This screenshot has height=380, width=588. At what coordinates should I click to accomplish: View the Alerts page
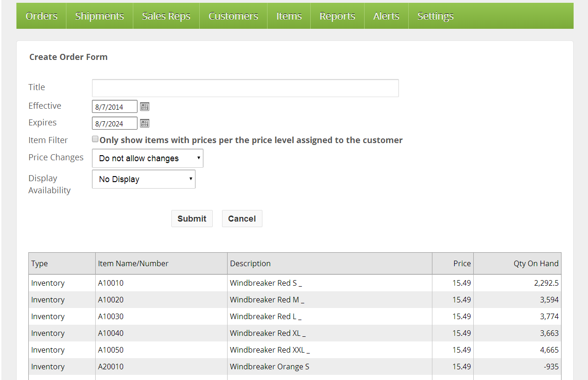386,16
